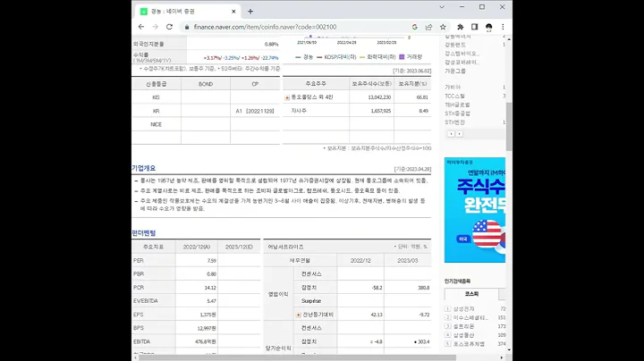Viewport: 644px width, 361px height.
Task: Share this page with the share icon
Action: (x=428, y=27)
